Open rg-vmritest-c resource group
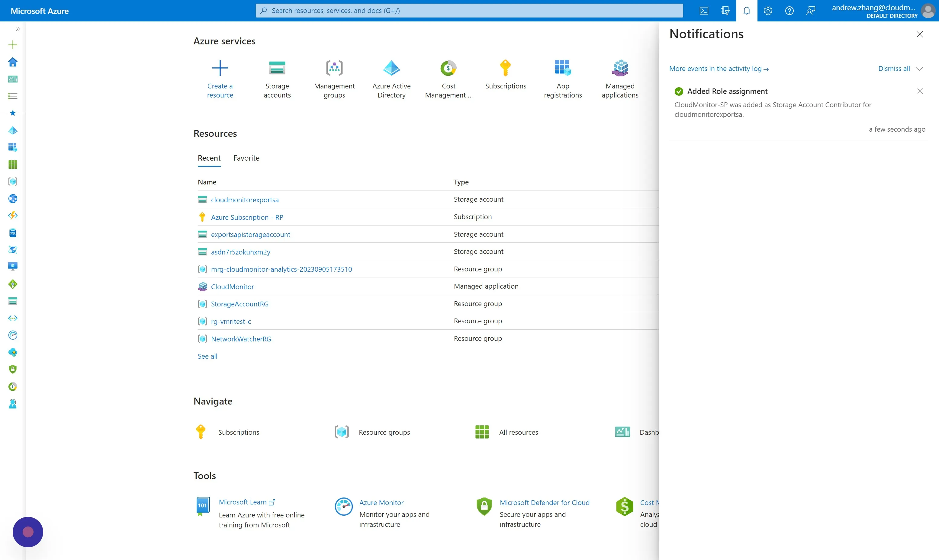Image resolution: width=939 pixels, height=560 pixels. pyautogui.click(x=231, y=321)
